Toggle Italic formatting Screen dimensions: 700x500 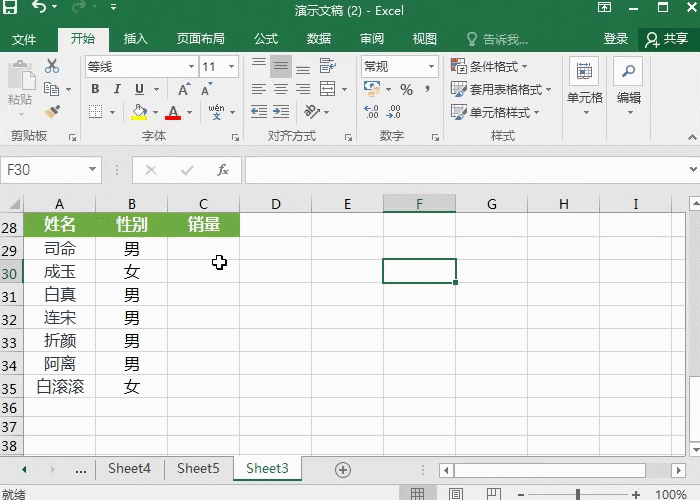click(117, 89)
